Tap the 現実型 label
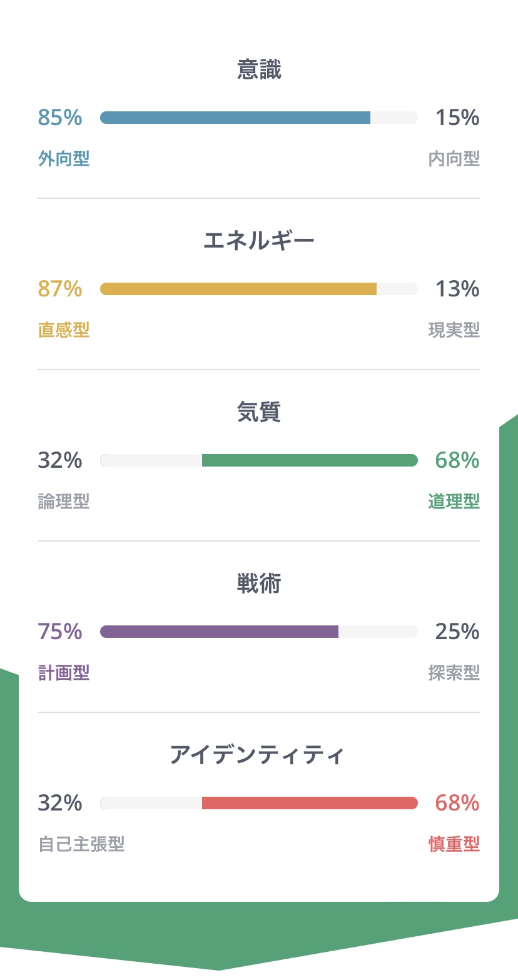518x980 pixels. pos(454,330)
